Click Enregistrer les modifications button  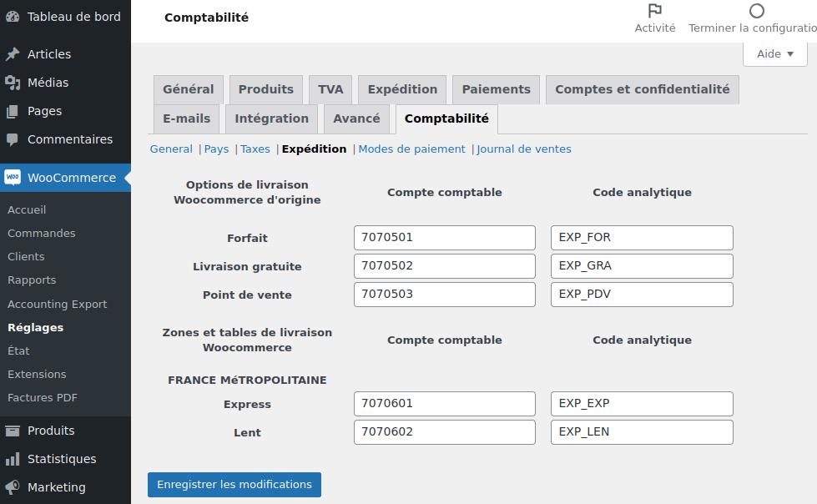click(235, 485)
